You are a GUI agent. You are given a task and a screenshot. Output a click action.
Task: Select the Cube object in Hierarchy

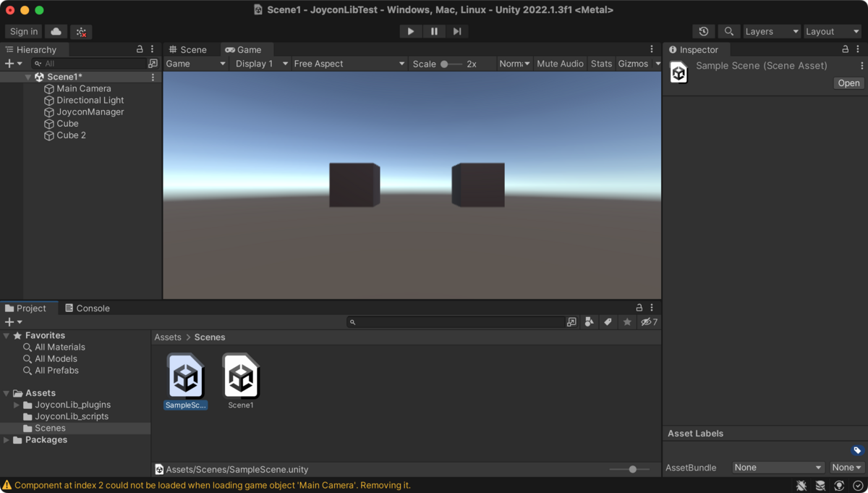67,123
